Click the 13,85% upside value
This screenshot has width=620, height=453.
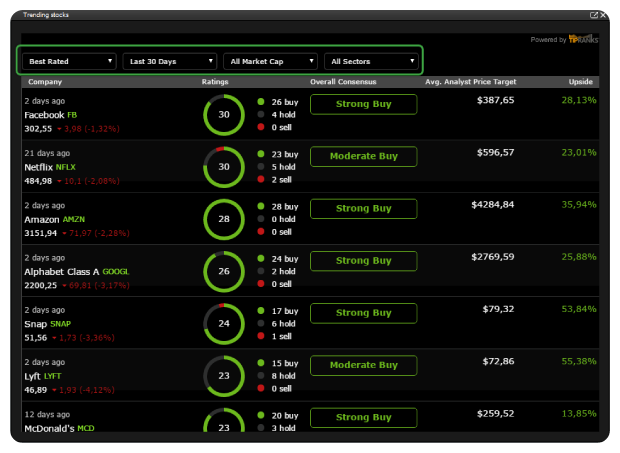pos(579,413)
